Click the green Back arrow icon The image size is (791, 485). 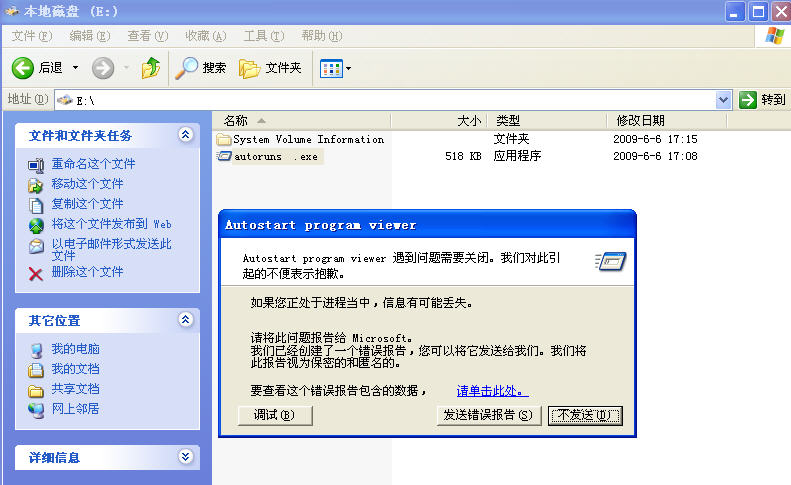[23, 68]
